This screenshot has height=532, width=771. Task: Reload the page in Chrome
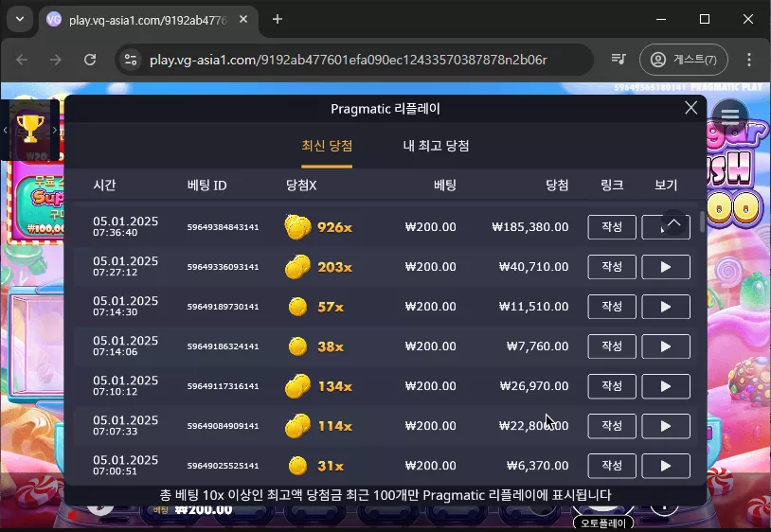pyautogui.click(x=90, y=60)
